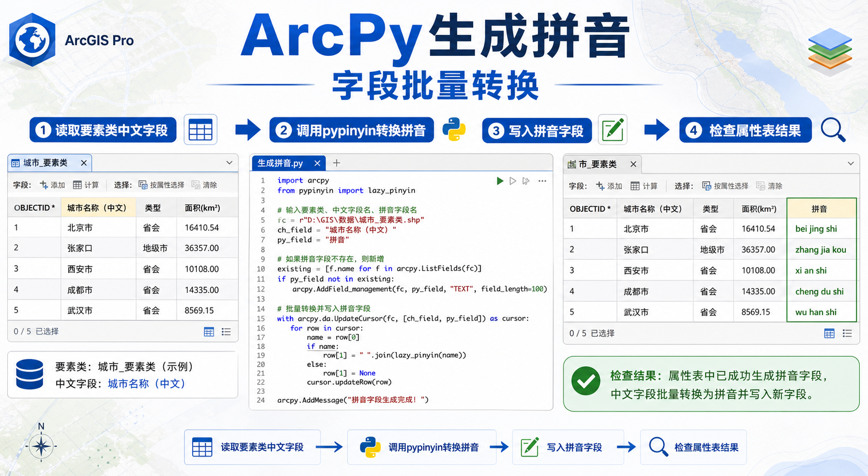
Task: Click 武汉市 row in 城市_要素类 table
Action: tap(123, 311)
